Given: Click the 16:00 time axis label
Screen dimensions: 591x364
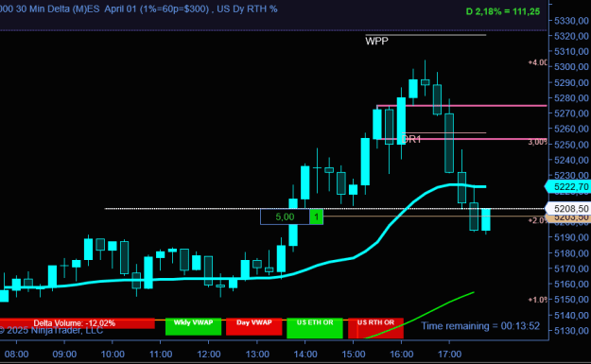Looking at the screenshot, I should coord(402,355).
